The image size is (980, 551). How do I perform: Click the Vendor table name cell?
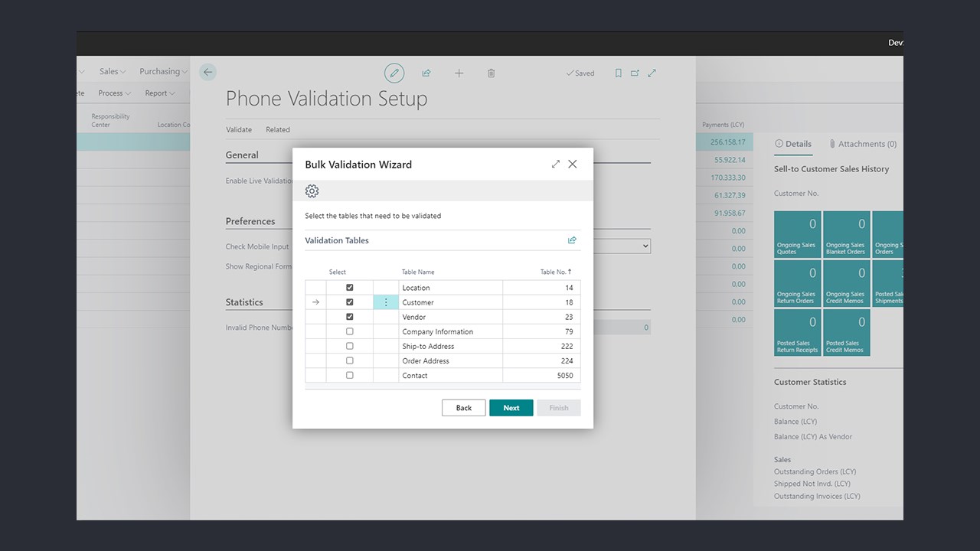[x=450, y=317]
